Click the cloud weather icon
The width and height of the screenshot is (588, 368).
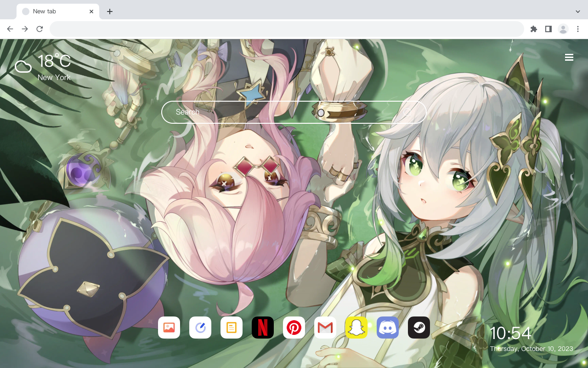23,67
